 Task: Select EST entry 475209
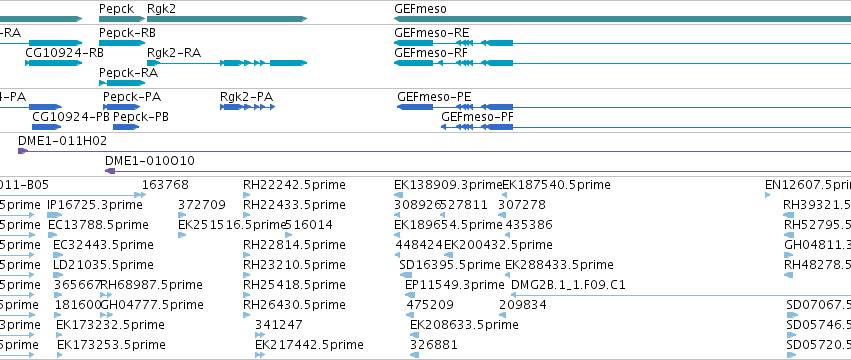[430, 306]
